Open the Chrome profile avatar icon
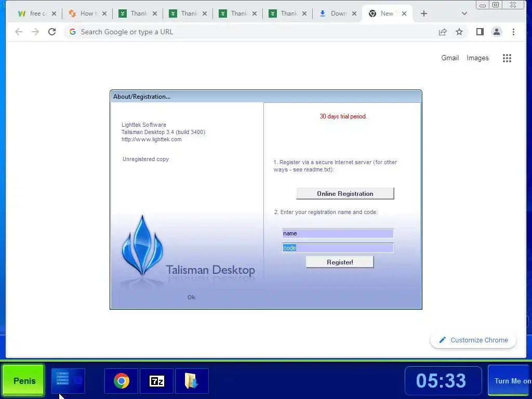Screen dimensions: 532x399 (x=496, y=32)
